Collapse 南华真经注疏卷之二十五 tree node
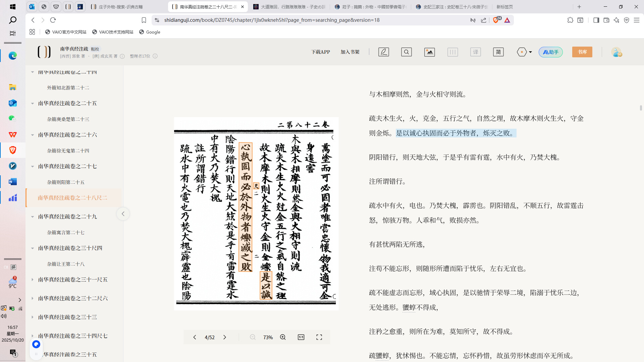644x362 pixels. (x=33, y=104)
